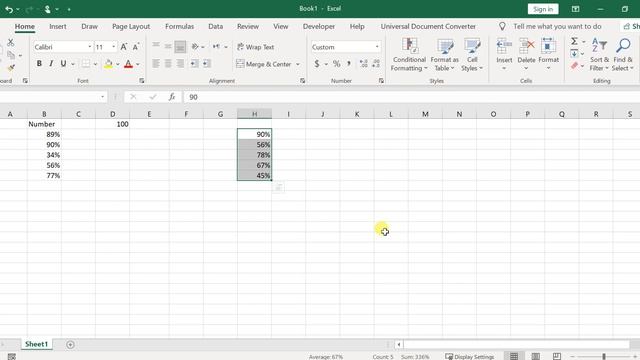
Task: Toggle Align Left
Action: 156,64
